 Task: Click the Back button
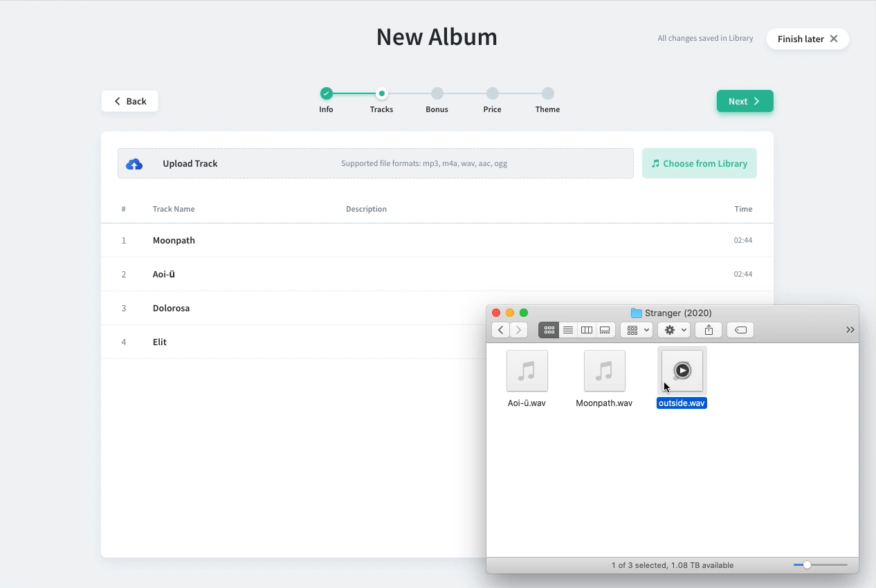point(129,101)
